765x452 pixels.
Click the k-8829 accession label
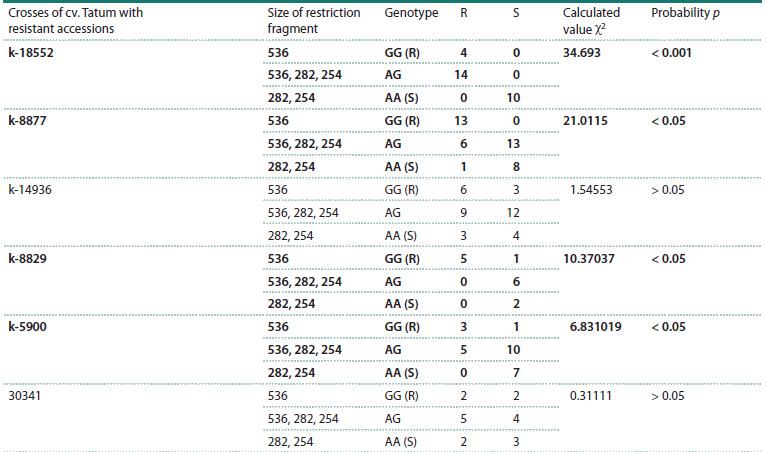[27, 259]
